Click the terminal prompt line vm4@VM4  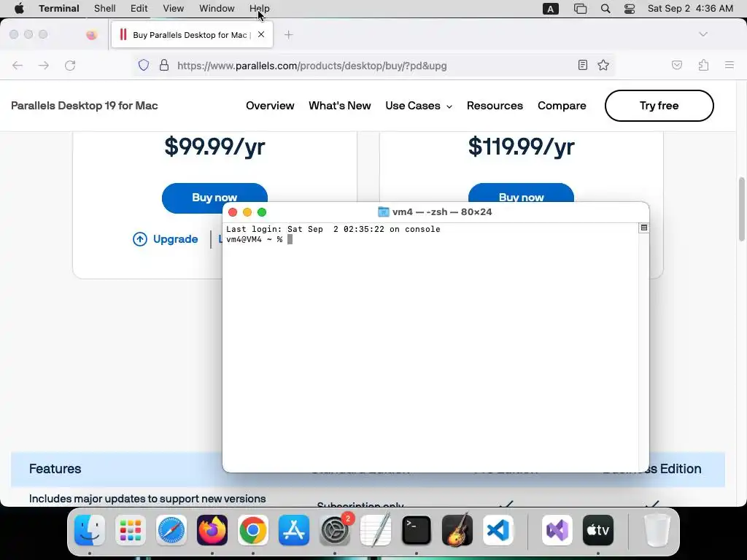[259, 239]
